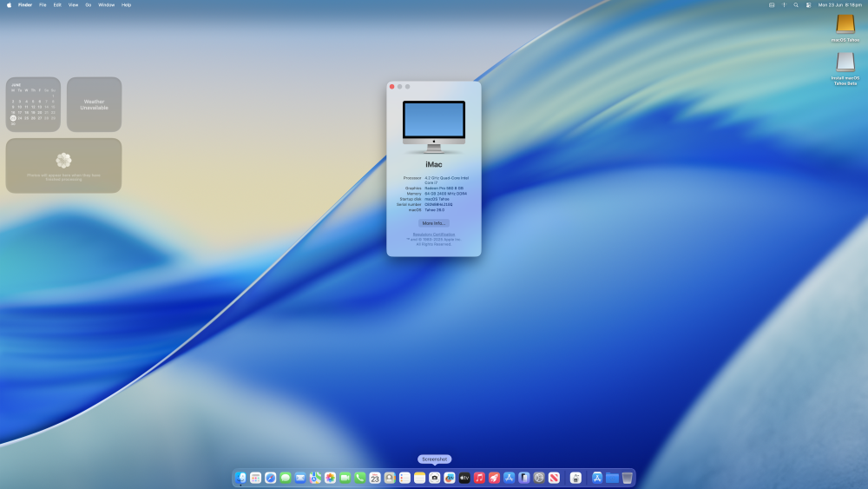Launch Maps from the Dock

tap(315, 478)
